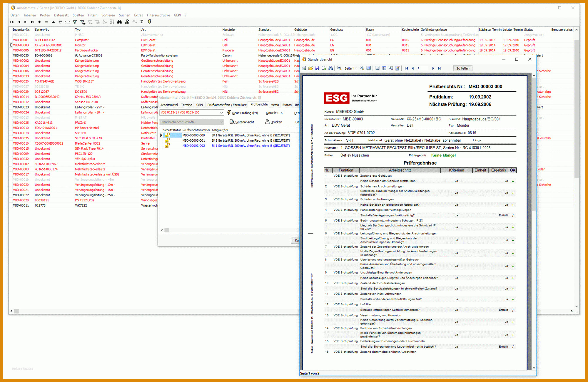The height and width of the screenshot is (382, 588).
Task: Open the Daten menu
Action: 15,15
